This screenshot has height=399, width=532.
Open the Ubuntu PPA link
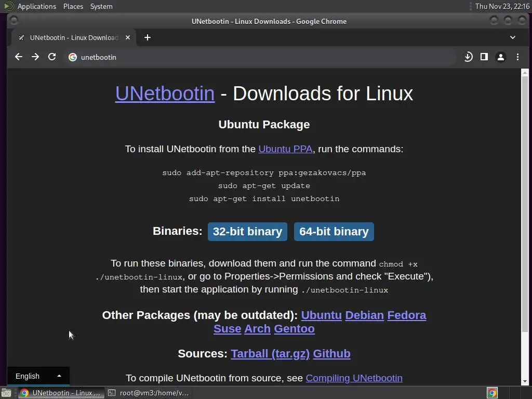point(285,149)
